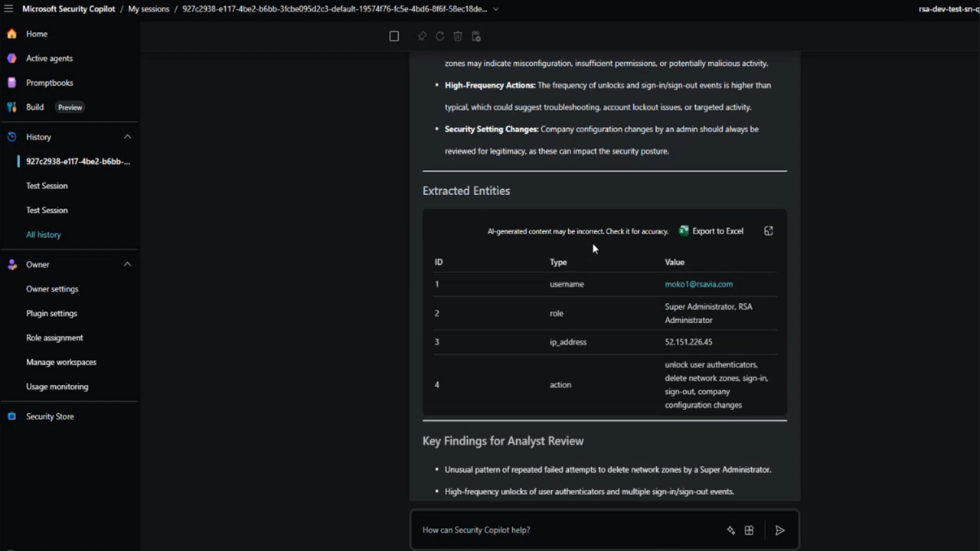Click the My sessions breadcrumb link
Screen dimensions: 980x551
pos(149,9)
